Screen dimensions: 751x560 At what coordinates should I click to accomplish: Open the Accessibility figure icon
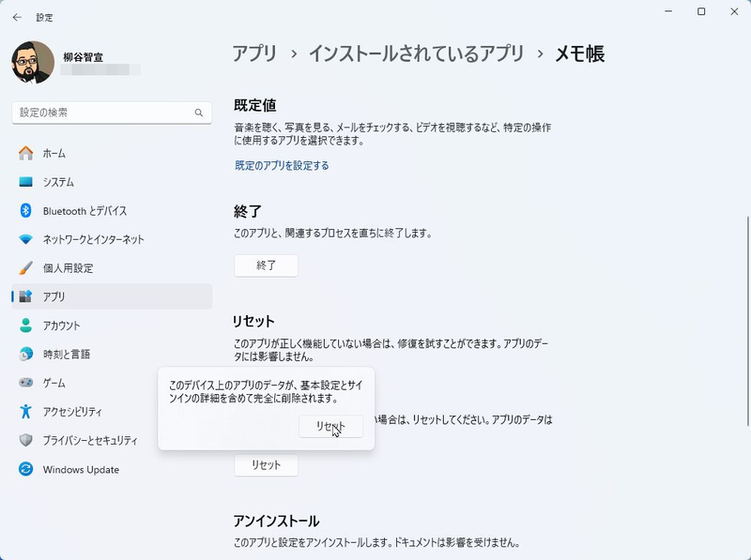coord(26,412)
